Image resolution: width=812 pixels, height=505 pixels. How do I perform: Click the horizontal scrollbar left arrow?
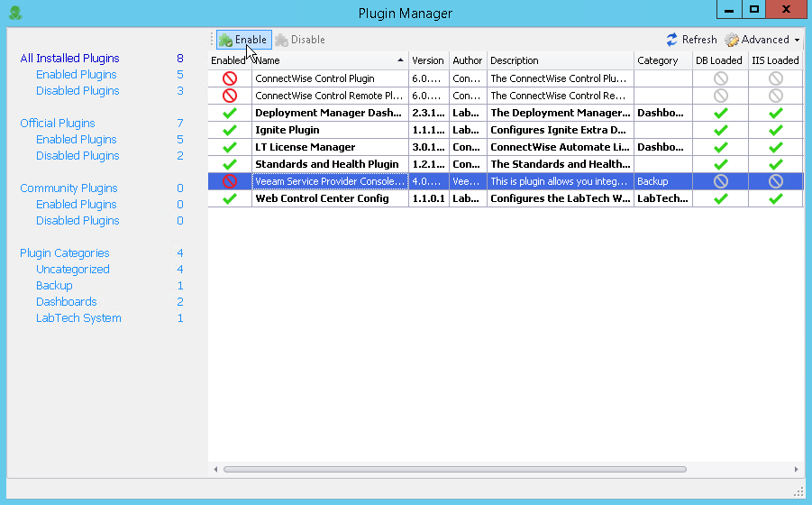tap(215, 469)
